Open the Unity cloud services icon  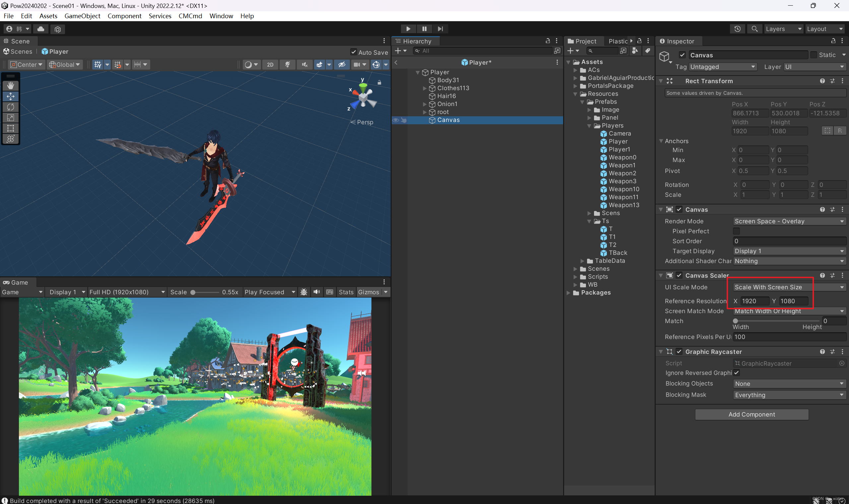tap(41, 29)
